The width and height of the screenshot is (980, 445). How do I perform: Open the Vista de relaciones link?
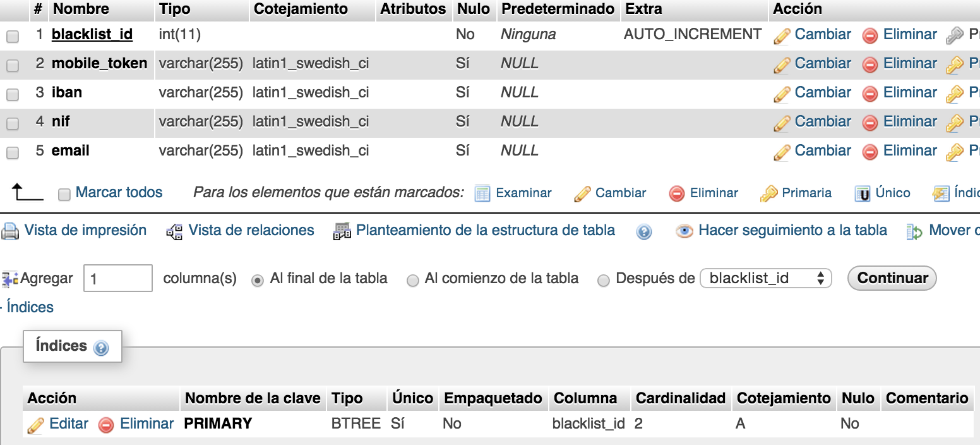click(x=251, y=230)
